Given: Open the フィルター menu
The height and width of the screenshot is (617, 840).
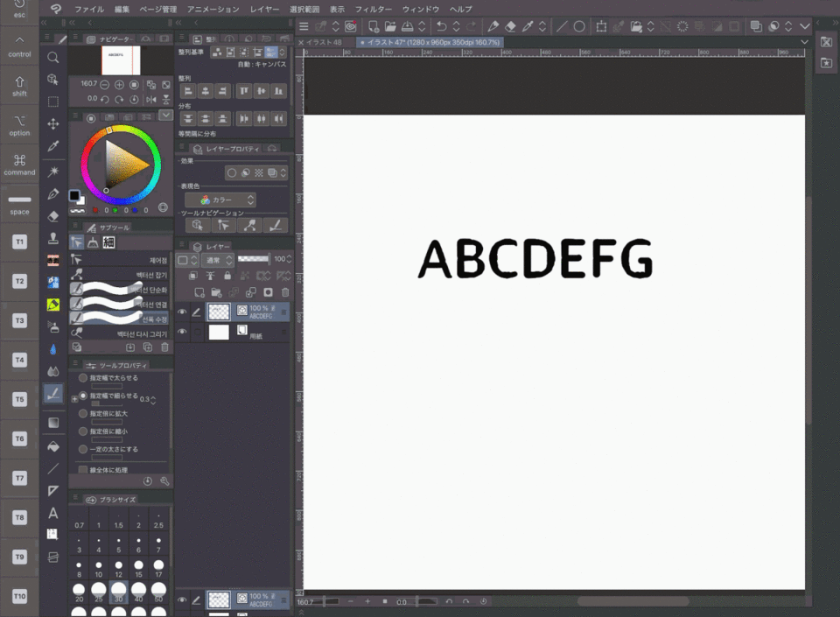Looking at the screenshot, I should pyautogui.click(x=374, y=9).
